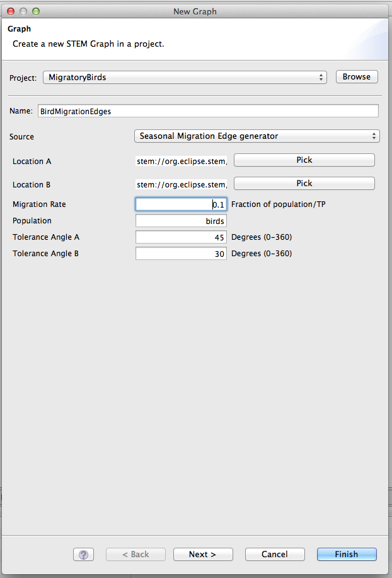Select the Population field containing birds
The height and width of the screenshot is (578, 392).
tap(181, 221)
